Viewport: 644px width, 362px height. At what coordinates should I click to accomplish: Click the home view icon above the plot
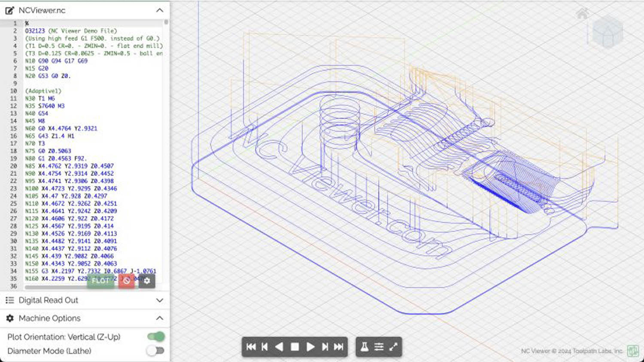pos(582,13)
